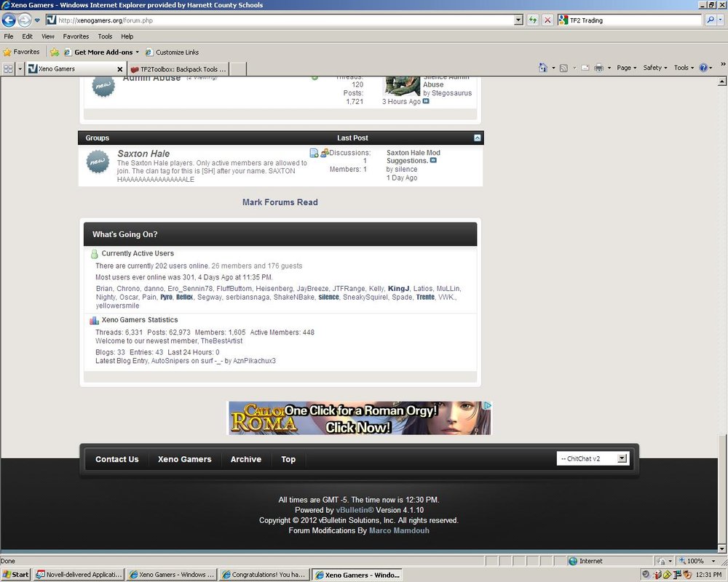Open the Page menu dropdown
Screen dimensions: 728x582
coord(626,68)
